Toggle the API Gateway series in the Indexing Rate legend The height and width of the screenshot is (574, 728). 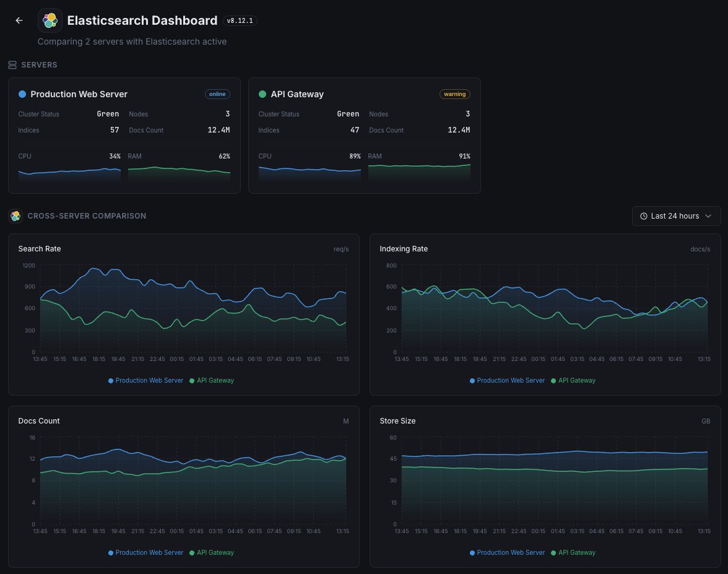pyautogui.click(x=573, y=380)
